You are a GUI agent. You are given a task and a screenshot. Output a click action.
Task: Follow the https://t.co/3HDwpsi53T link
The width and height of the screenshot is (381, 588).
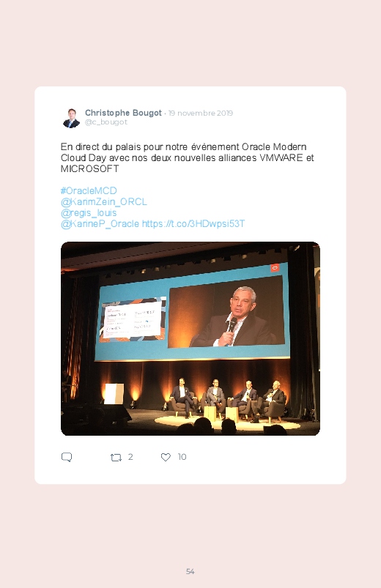pyautogui.click(x=193, y=224)
